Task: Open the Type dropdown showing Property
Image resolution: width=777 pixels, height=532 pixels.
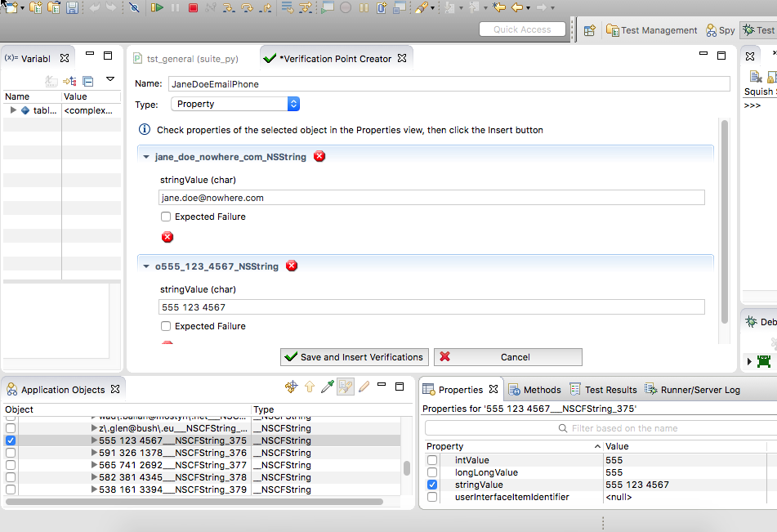Action: [x=235, y=104]
